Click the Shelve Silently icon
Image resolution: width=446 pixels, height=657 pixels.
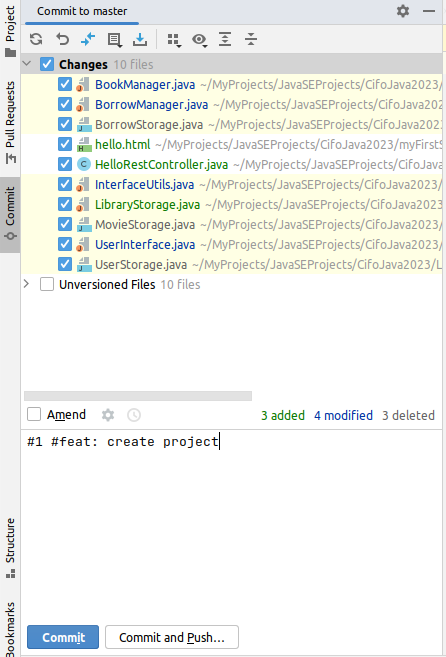pyautogui.click(x=140, y=39)
